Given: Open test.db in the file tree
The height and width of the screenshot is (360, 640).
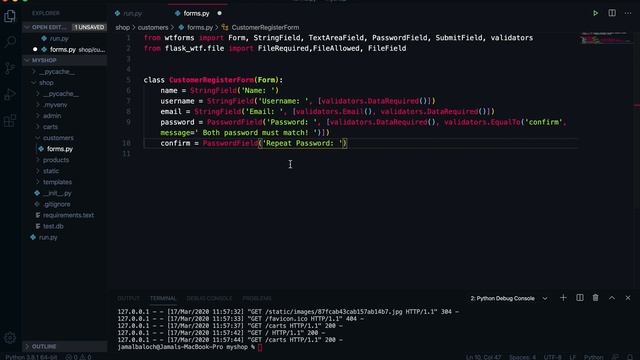Looking at the screenshot, I should point(53,226).
